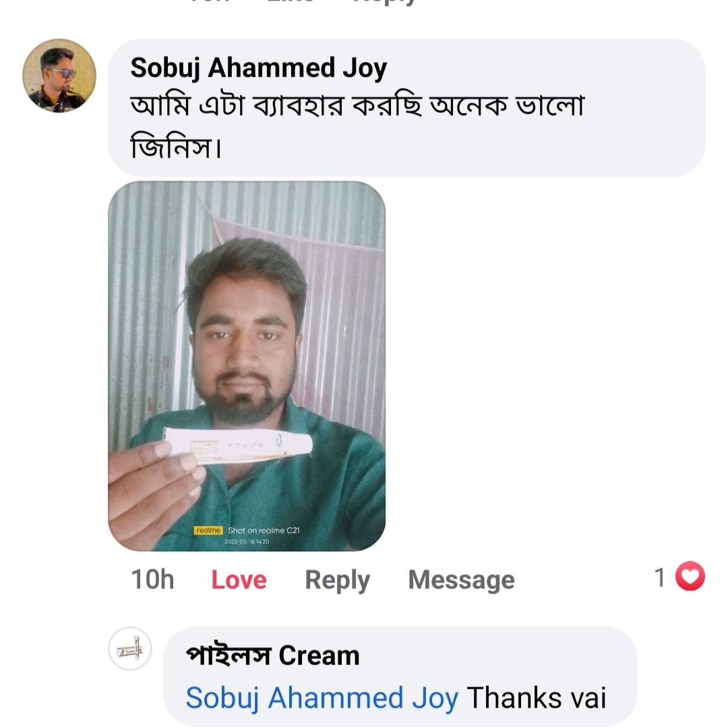
Task: Tap the Message button under the comment
Action: (461, 580)
